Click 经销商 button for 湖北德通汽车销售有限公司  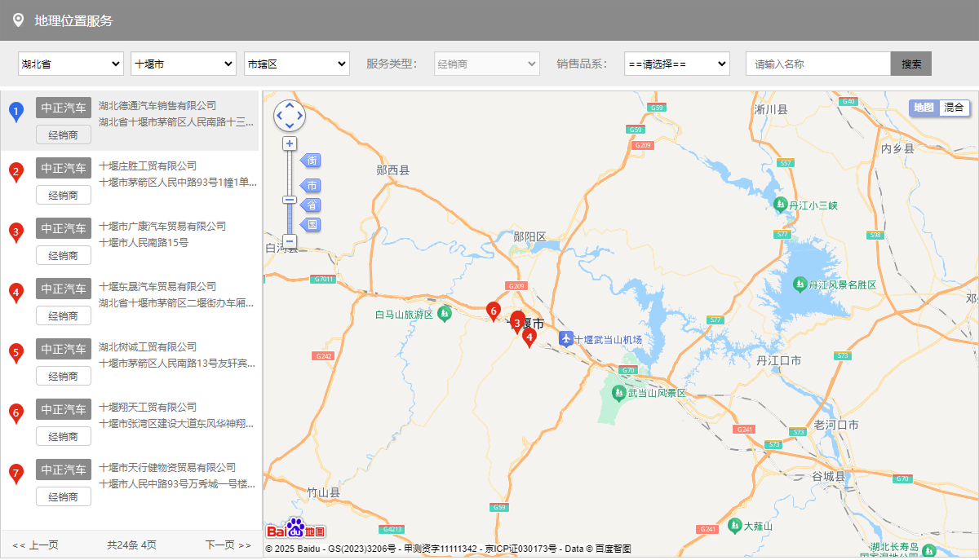pos(64,134)
